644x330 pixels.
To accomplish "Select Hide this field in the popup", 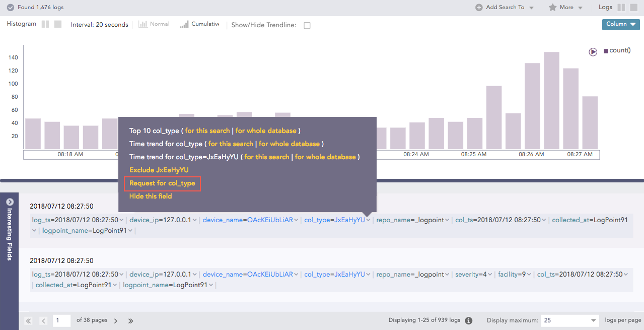I will pyautogui.click(x=151, y=196).
